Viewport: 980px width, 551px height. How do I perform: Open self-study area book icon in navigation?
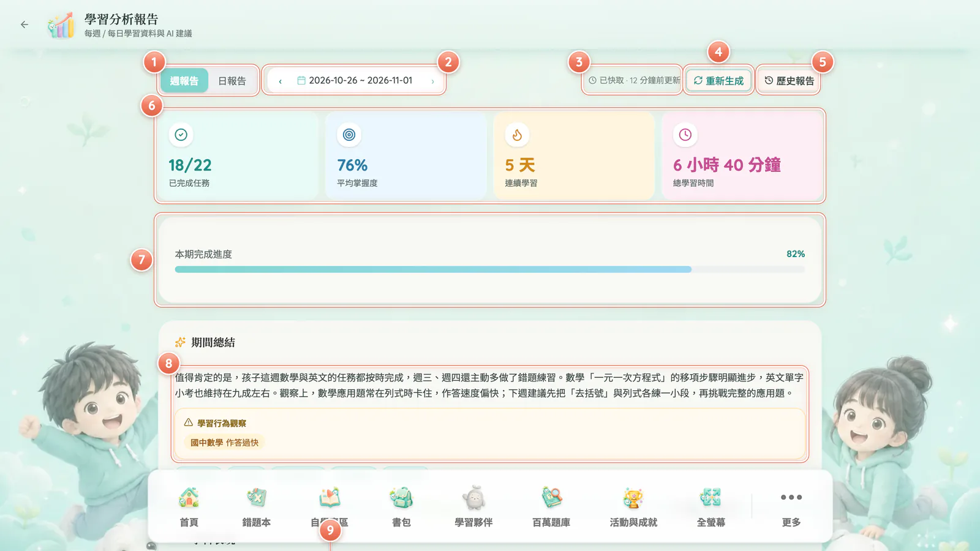330,498
